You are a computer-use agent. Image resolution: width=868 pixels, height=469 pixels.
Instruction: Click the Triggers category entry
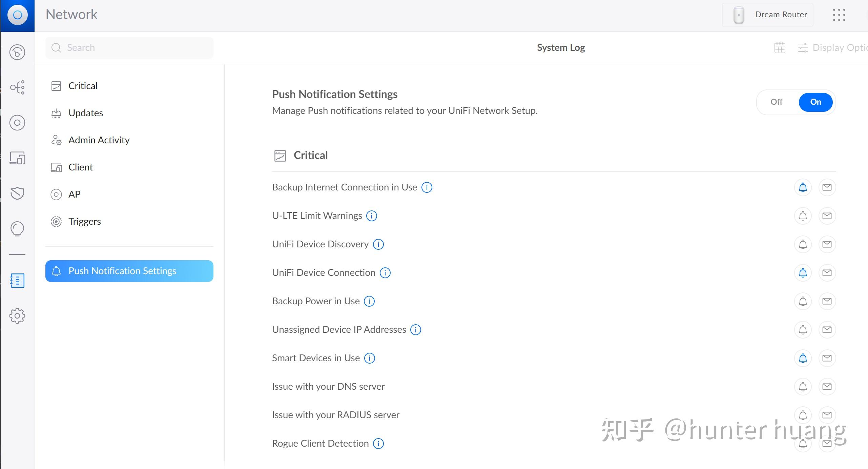[85, 221]
